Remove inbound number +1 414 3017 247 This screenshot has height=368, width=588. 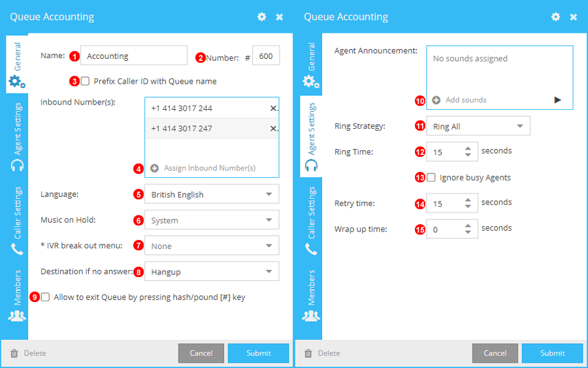pyautogui.click(x=274, y=128)
